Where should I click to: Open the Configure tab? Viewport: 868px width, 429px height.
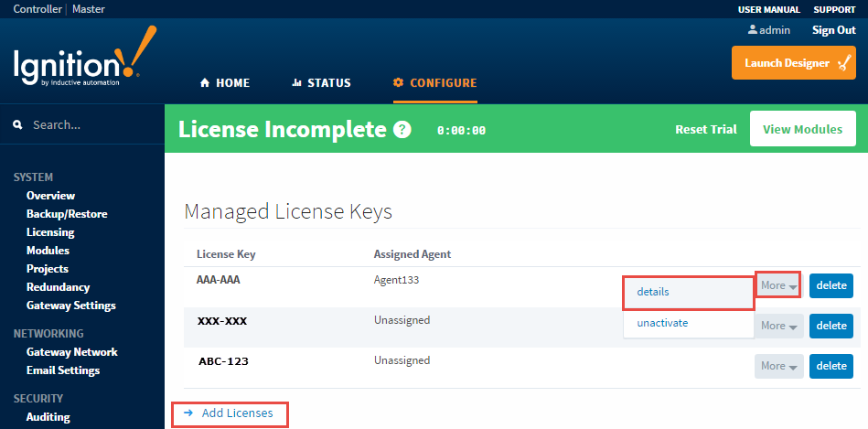point(434,83)
